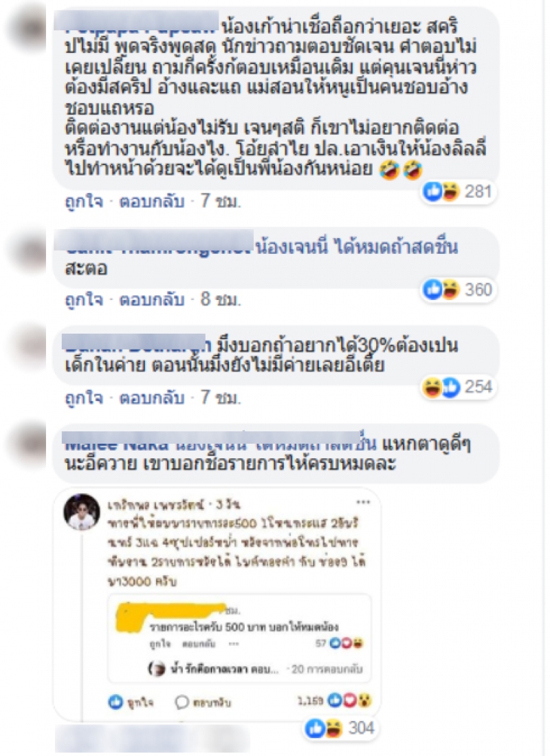Reply to the 8 ชม. comment
Viewport: 550px width, 756px height.
pyautogui.click(x=152, y=299)
